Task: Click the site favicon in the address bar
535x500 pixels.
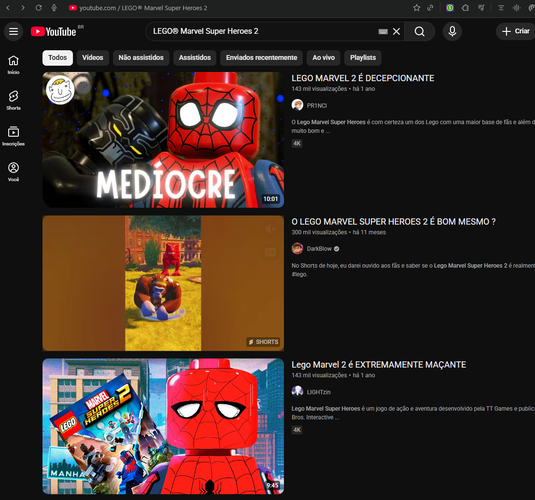Action: tap(72, 8)
